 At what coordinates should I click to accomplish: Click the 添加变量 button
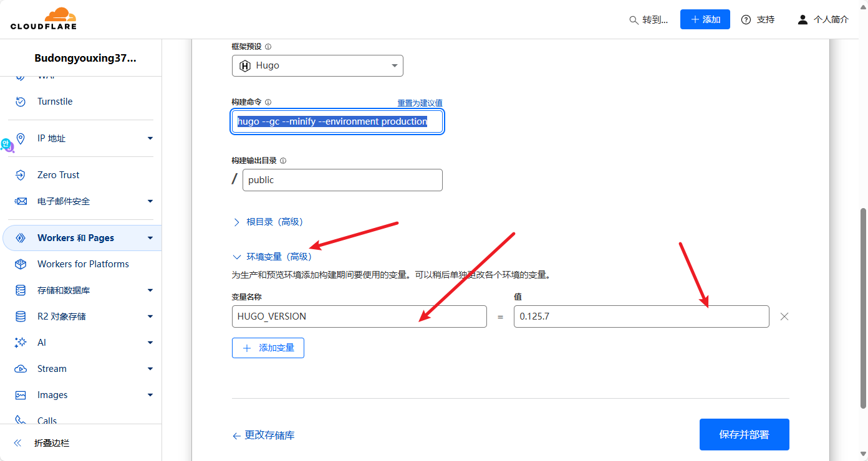tap(268, 348)
